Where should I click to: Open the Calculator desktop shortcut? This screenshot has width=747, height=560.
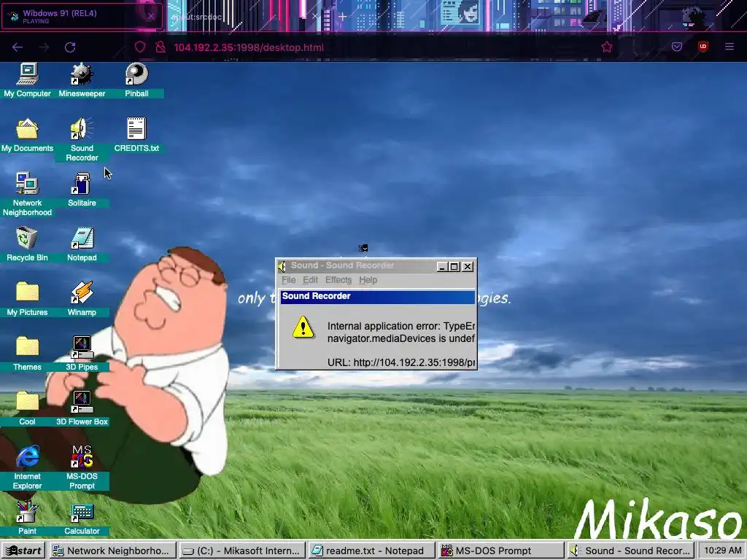click(x=82, y=518)
